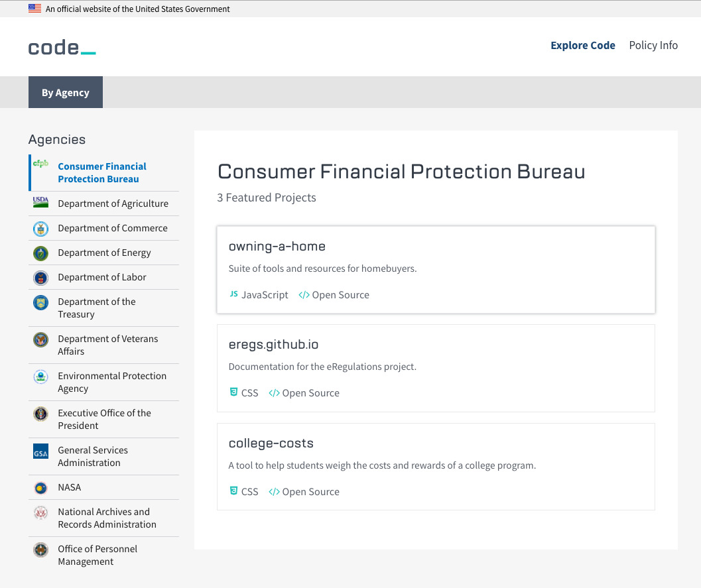Click the eregs.github.io project card
The width and height of the screenshot is (701, 588).
point(436,368)
